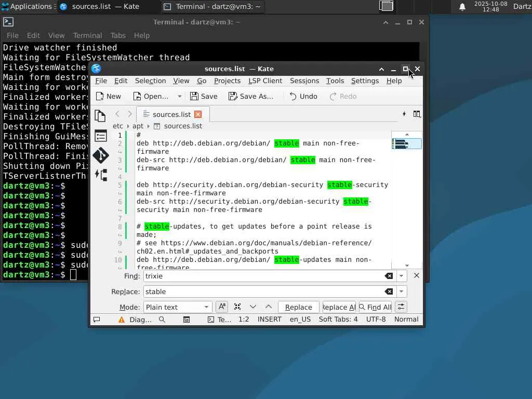Save the document with Save icon
Image resolution: width=532 pixels, height=399 pixels.
(x=204, y=96)
